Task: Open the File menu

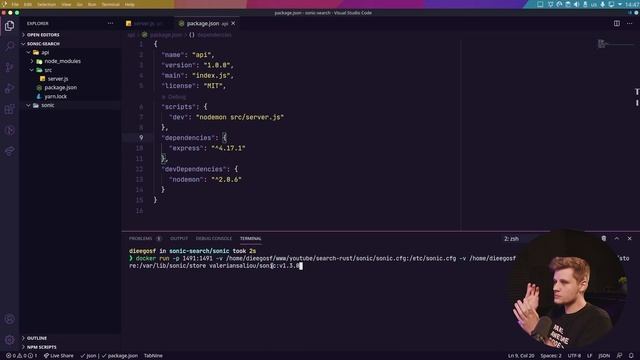Action: click(x=15, y=4)
